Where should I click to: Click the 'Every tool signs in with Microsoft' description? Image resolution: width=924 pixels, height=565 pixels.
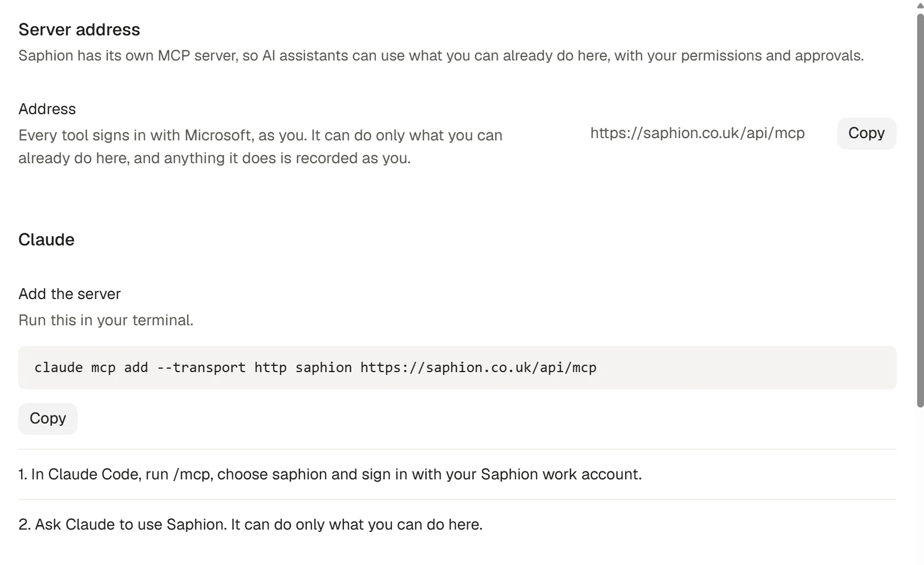point(260,147)
